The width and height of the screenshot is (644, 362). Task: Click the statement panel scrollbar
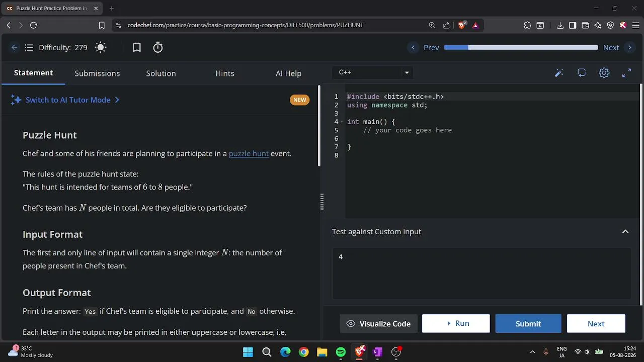pyautogui.click(x=319, y=126)
